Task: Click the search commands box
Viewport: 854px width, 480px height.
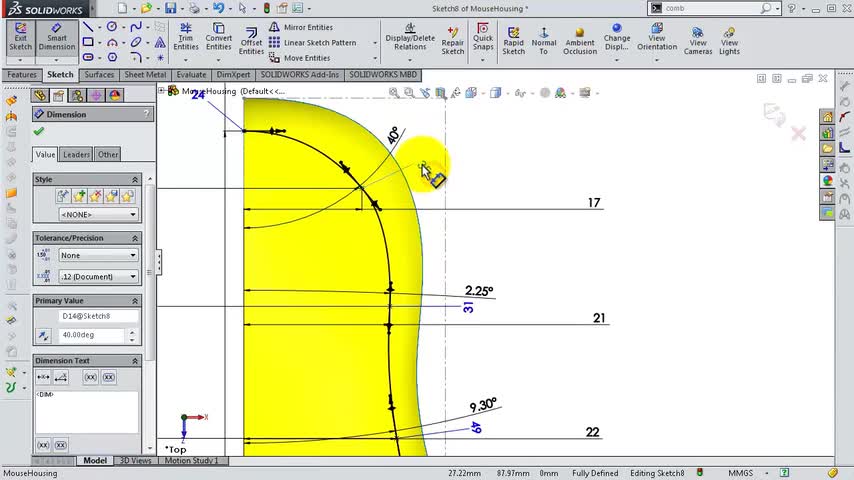Action: click(x=711, y=8)
